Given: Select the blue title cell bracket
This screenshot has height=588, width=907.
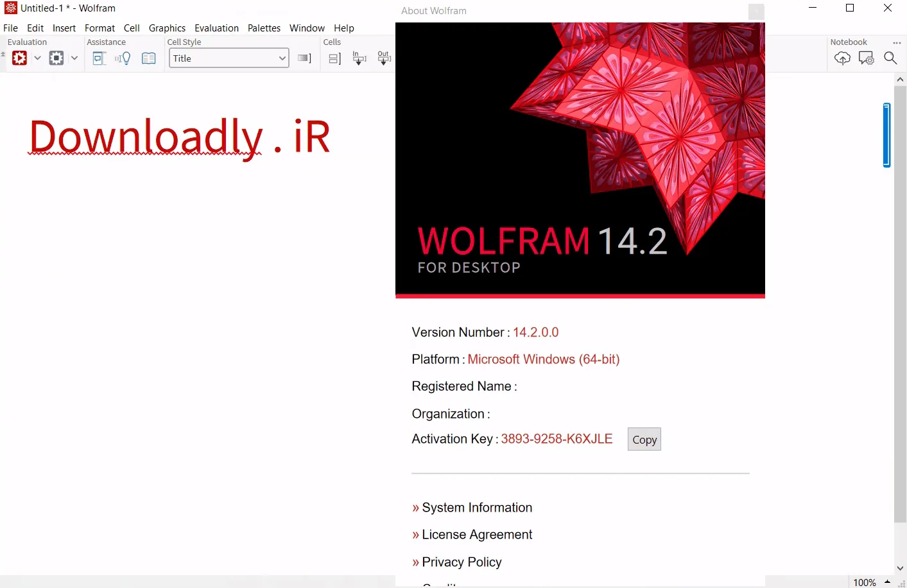Looking at the screenshot, I should (887, 135).
